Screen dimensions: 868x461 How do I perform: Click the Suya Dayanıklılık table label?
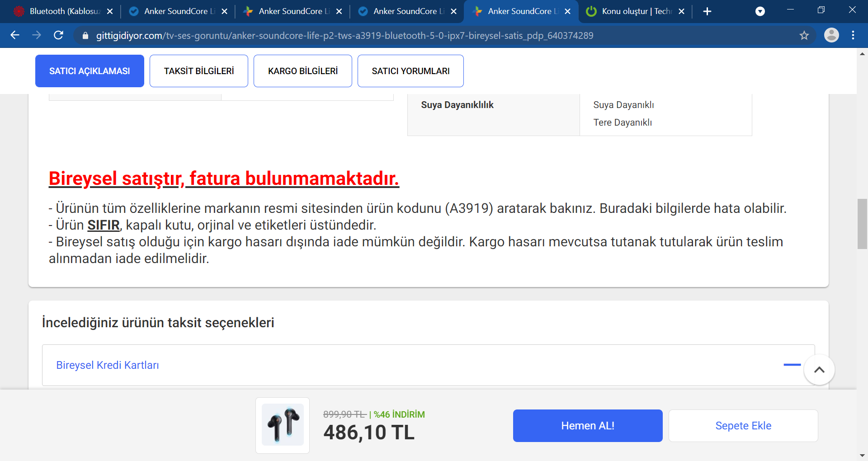coord(457,105)
